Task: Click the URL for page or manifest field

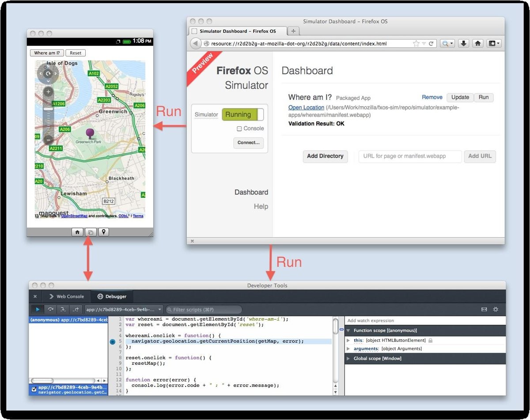Action: pos(409,156)
